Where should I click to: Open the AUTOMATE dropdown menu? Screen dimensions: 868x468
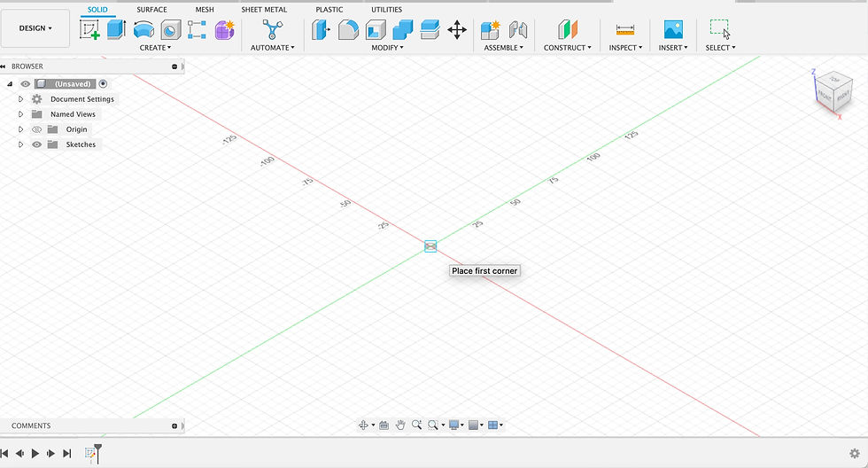[x=273, y=48]
